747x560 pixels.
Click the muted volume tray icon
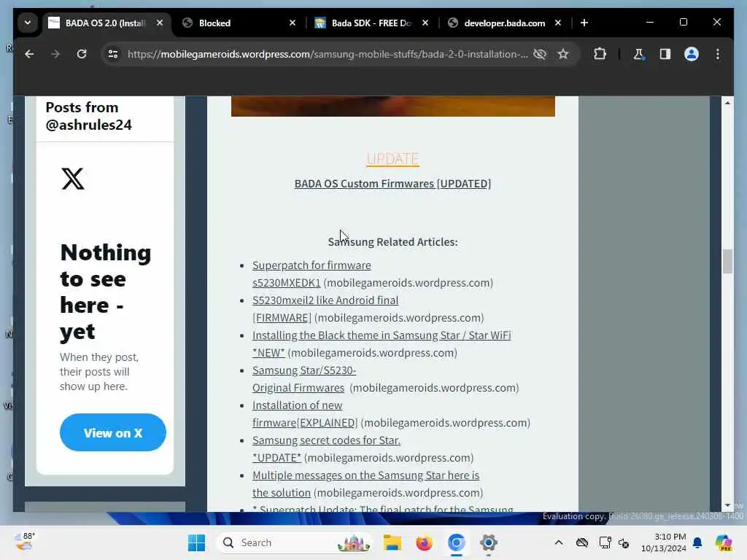pyautogui.click(x=624, y=542)
